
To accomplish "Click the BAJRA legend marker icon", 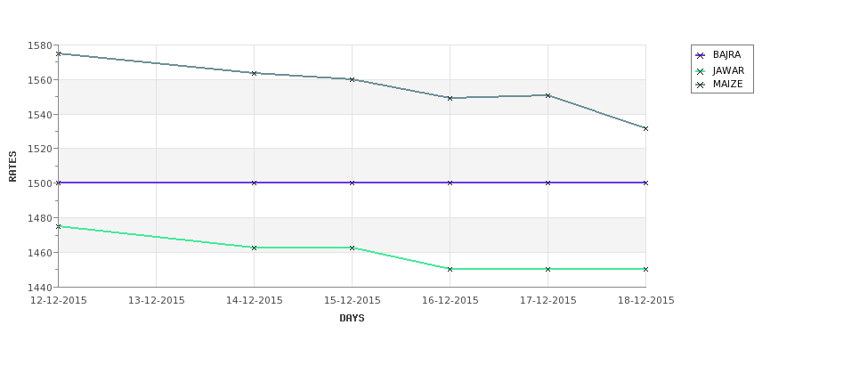I will 701,55.
